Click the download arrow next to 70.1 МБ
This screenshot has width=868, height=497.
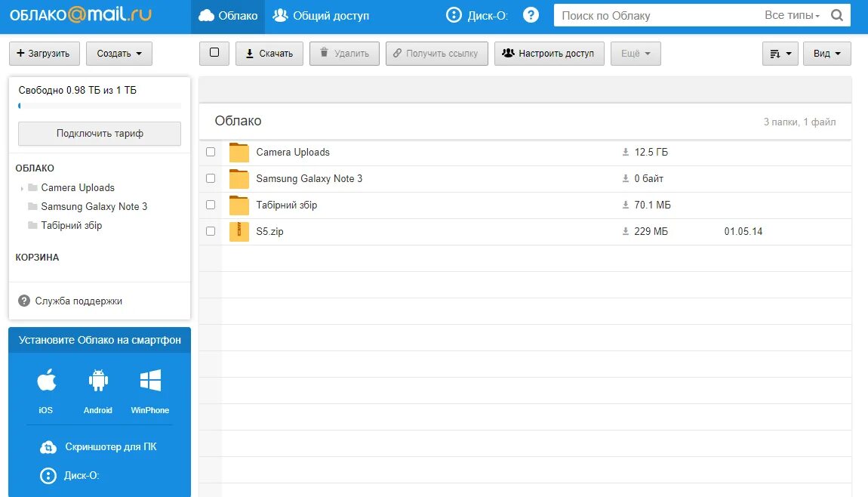[626, 205]
